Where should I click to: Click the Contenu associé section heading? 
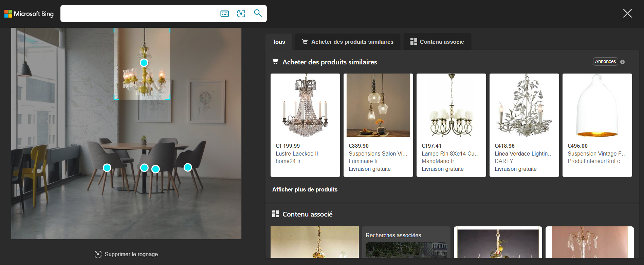(307, 214)
